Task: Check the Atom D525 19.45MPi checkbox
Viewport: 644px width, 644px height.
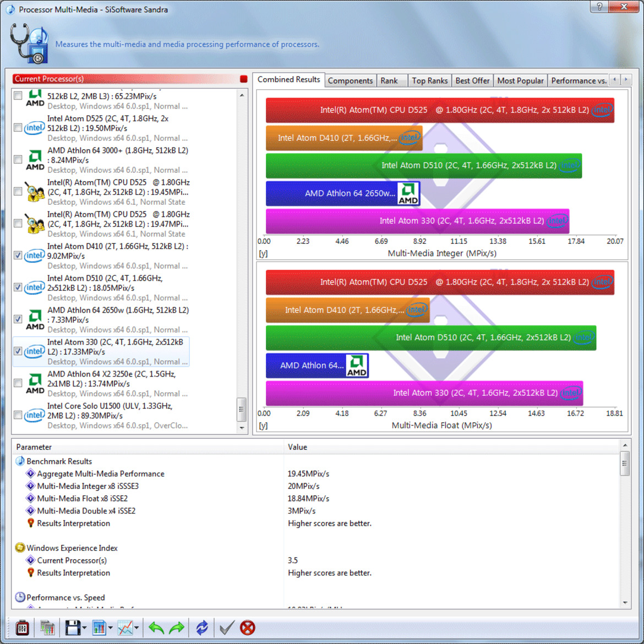Action: (x=18, y=192)
